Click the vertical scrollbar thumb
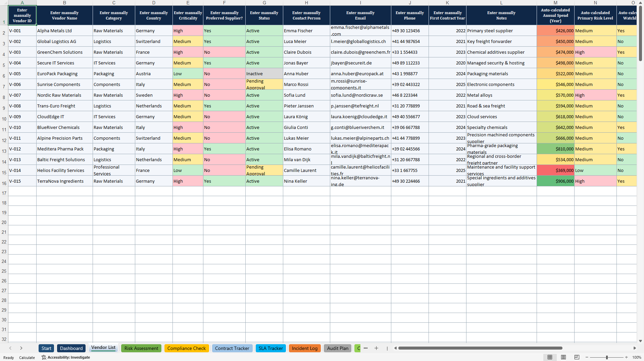The image size is (644, 361). point(640,33)
